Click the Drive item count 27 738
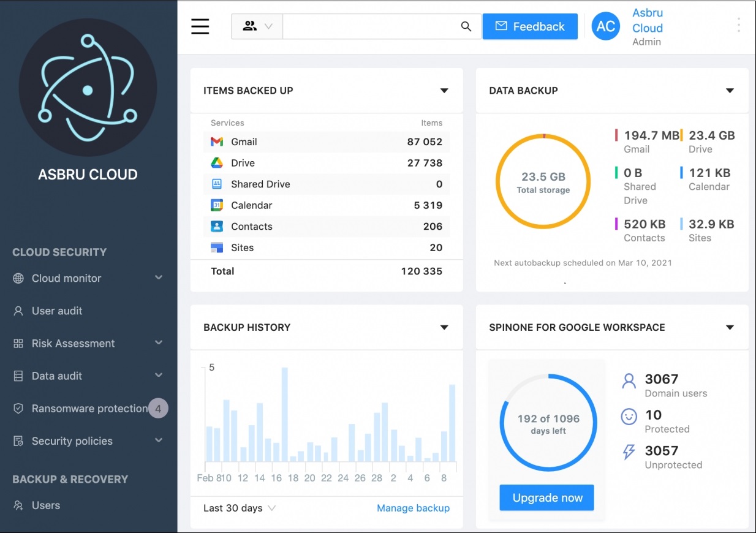The image size is (756, 533). (x=425, y=163)
